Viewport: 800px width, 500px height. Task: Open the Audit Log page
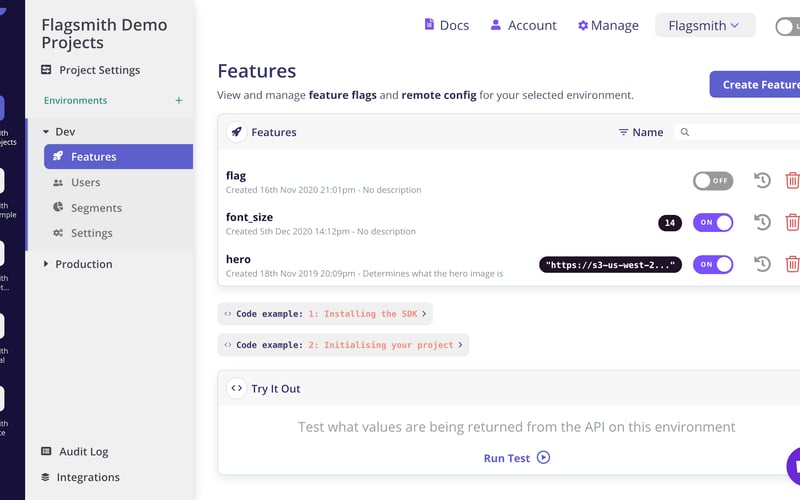pos(83,452)
